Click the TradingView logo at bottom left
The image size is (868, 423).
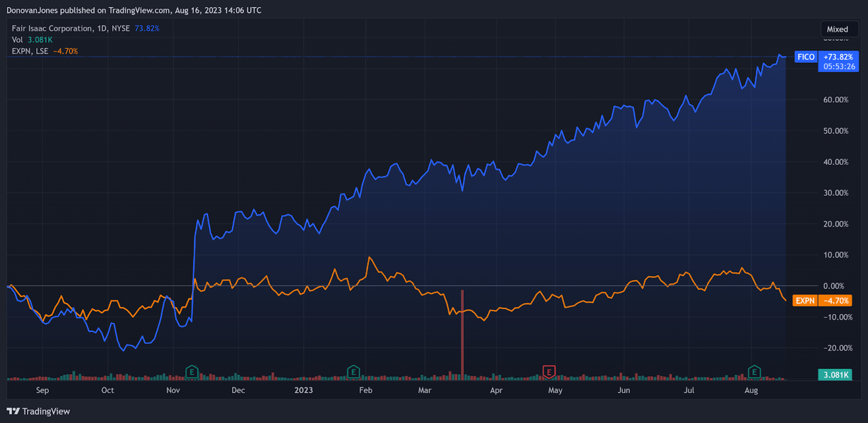pyautogui.click(x=39, y=411)
